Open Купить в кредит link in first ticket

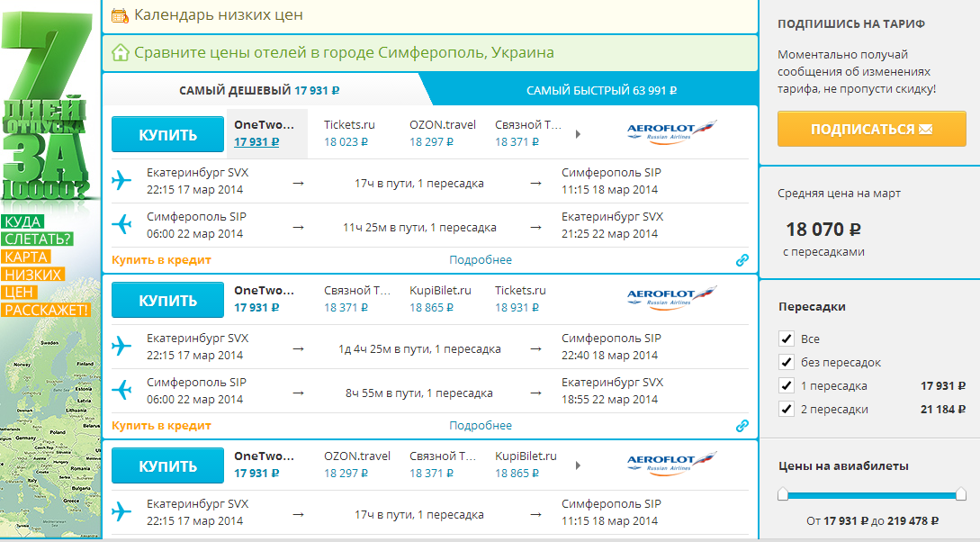[161, 260]
